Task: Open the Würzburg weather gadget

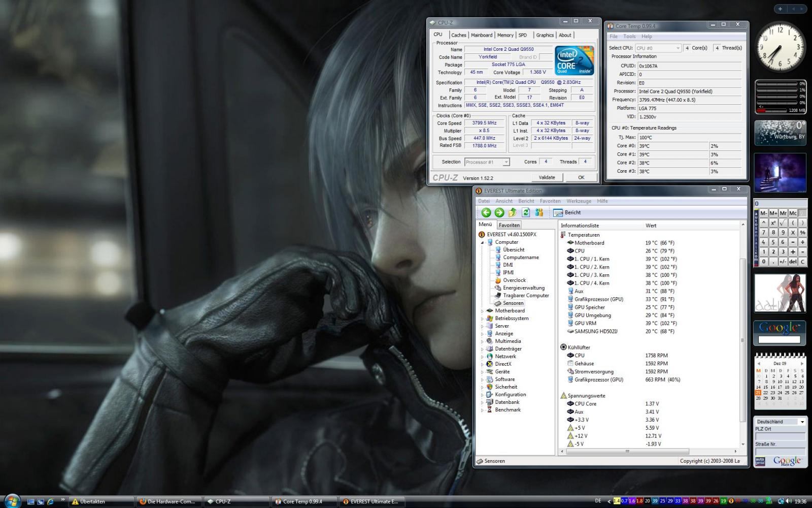Action: click(780, 133)
